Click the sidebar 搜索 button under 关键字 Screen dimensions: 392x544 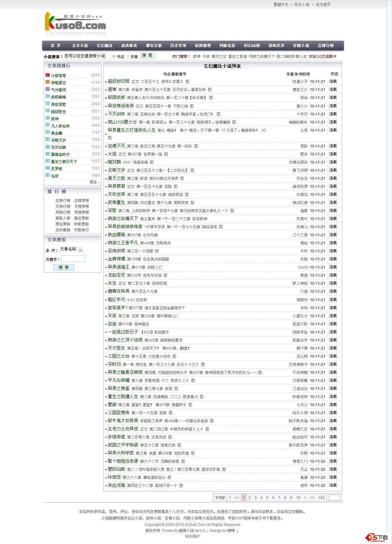[x=64, y=267]
